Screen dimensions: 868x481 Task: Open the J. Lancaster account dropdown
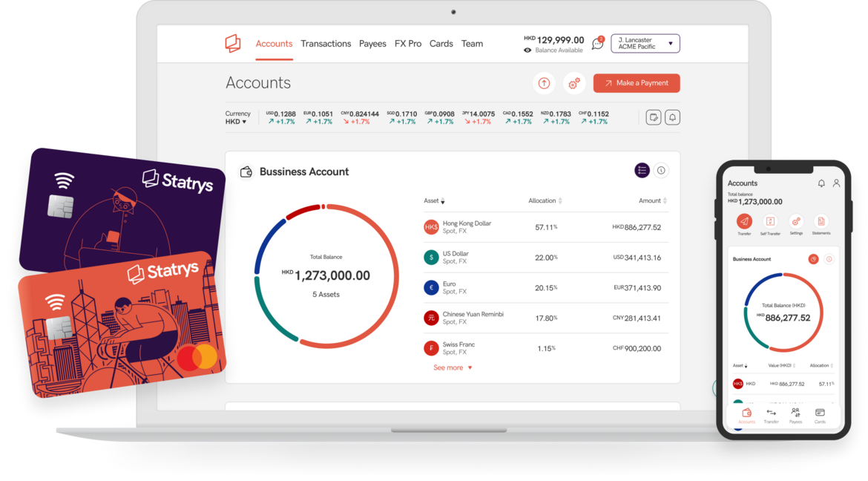coord(645,44)
